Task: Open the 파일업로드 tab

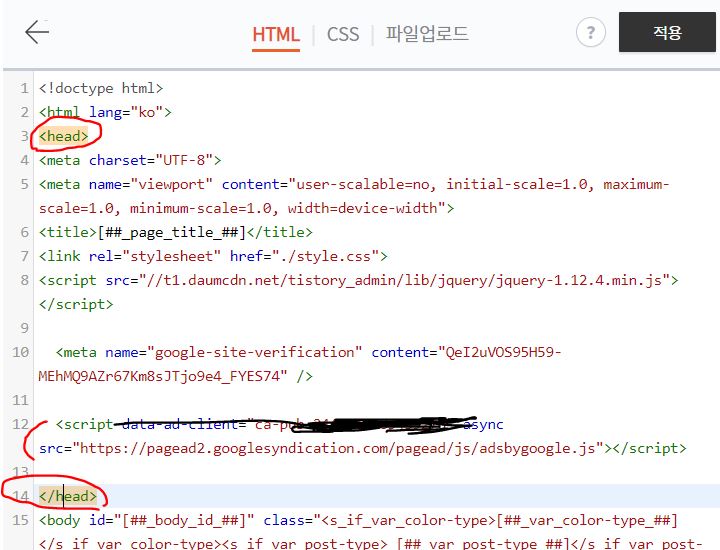Action: (x=427, y=34)
